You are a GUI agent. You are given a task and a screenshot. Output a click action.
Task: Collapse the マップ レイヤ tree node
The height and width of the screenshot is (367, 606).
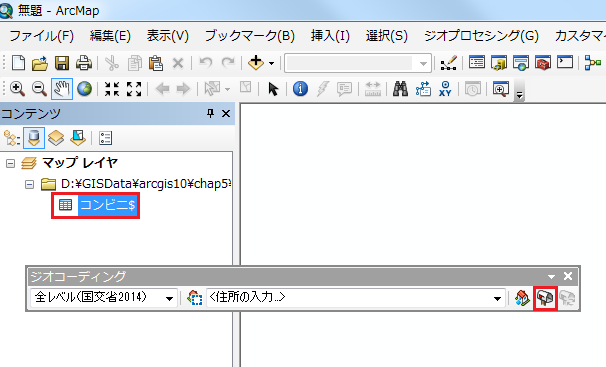10,163
